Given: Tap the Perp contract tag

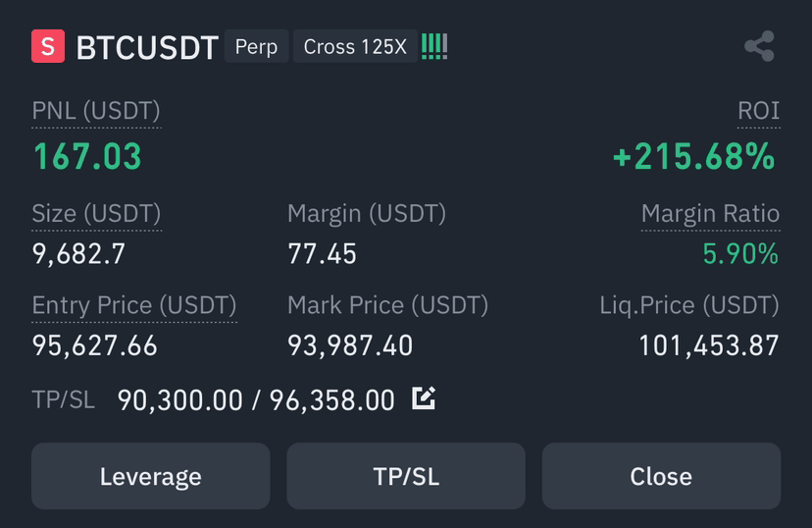Looking at the screenshot, I should [x=256, y=47].
